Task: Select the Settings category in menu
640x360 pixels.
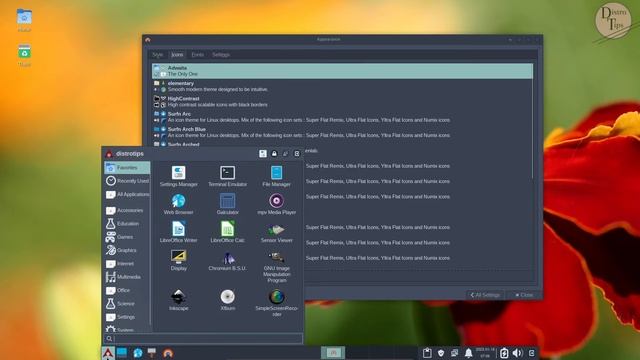Action: 127,317
